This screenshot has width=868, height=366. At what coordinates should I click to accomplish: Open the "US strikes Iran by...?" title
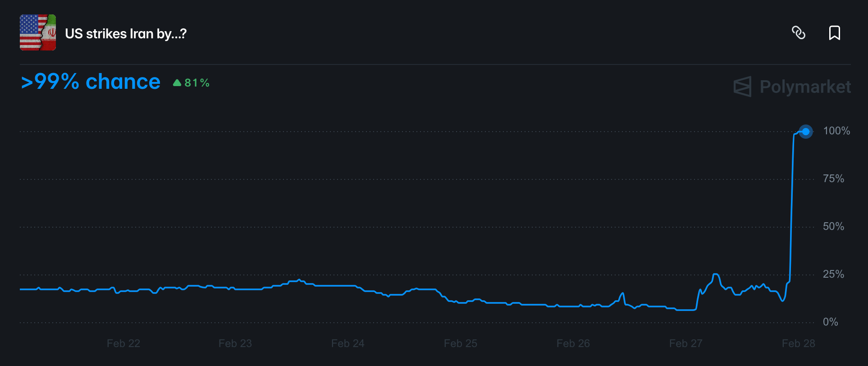click(126, 34)
